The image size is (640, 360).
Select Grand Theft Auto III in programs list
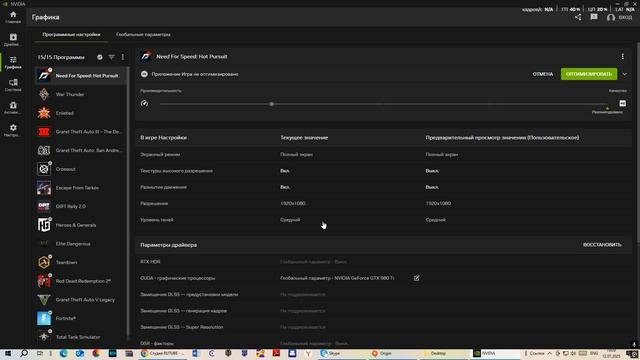tap(81, 132)
